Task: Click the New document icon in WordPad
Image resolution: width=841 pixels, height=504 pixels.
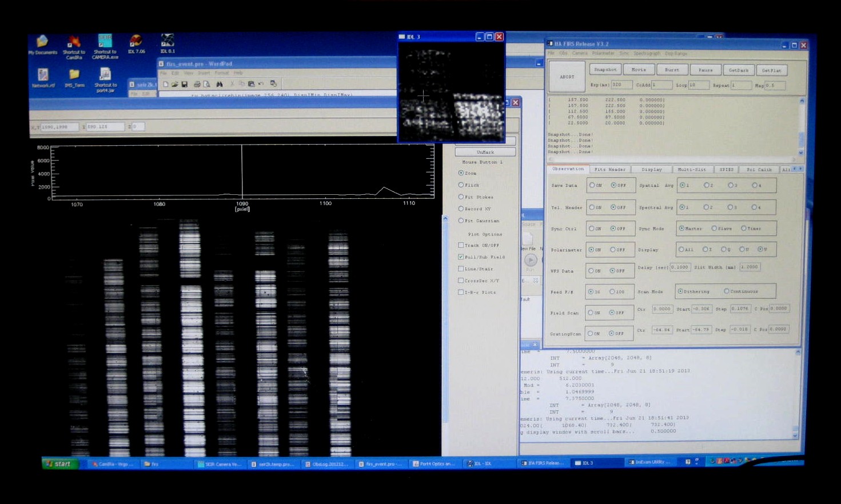Action: pos(165,84)
